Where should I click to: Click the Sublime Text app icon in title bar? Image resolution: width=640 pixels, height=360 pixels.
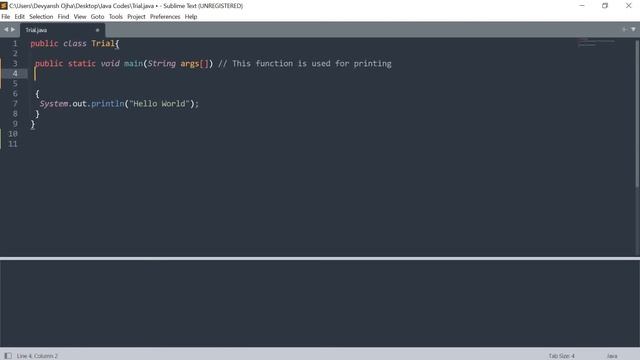point(4,6)
